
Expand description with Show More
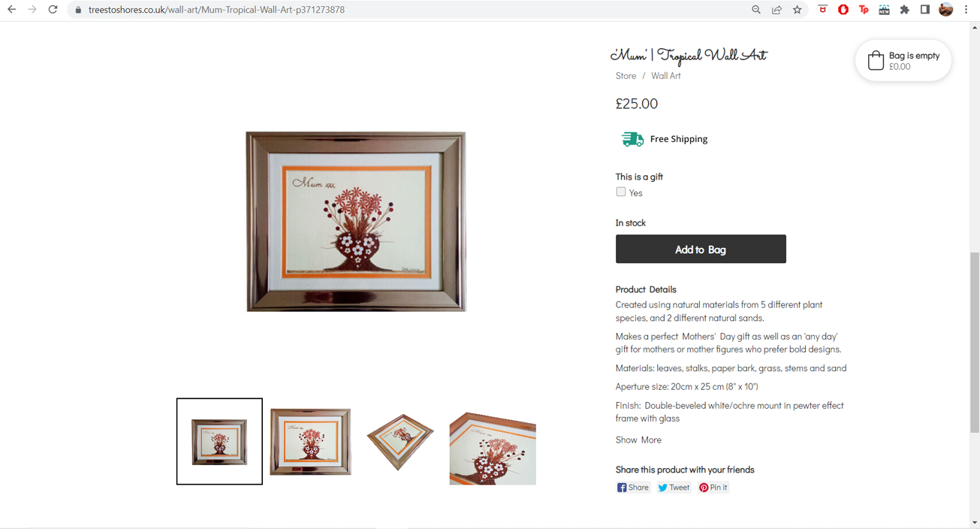[x=638, y=440]
